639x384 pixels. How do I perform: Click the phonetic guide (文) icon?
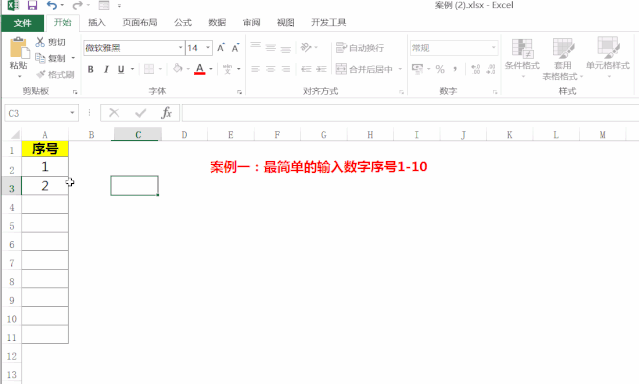(227, 69)
